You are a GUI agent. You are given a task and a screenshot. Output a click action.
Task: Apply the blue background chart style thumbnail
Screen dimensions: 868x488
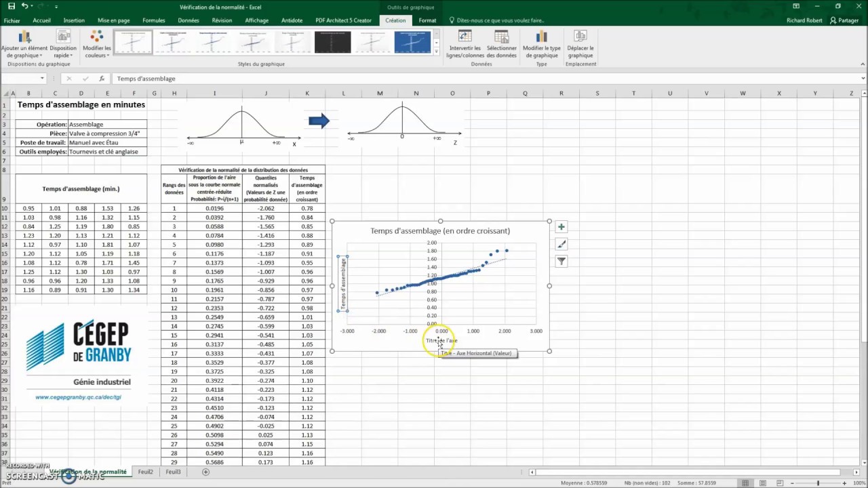tap(412, 43)
